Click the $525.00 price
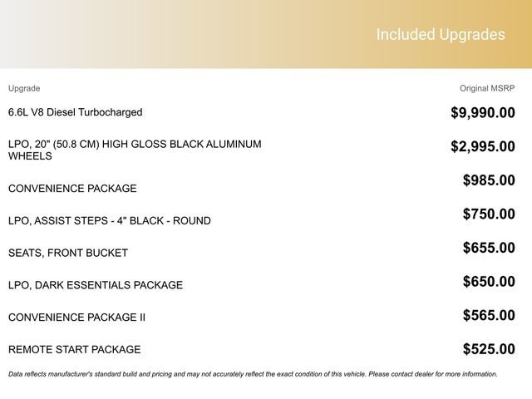Viewport: 532px width, 399px height. pos(488,349)
